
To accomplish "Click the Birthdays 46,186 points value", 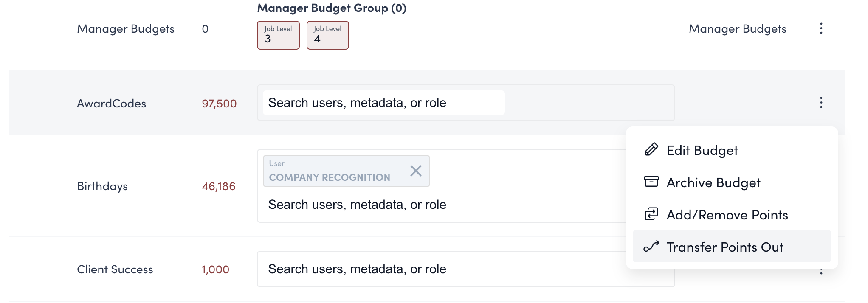I will pos(218,186).
